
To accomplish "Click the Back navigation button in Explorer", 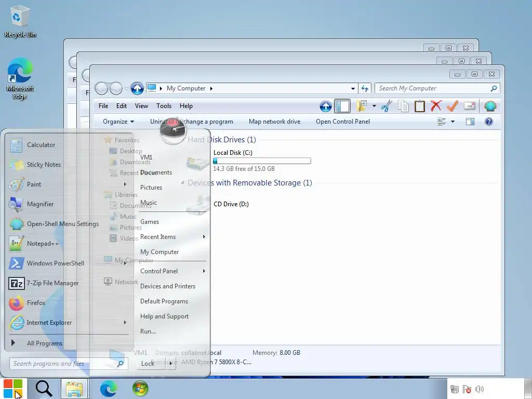I will coord(101,88).
